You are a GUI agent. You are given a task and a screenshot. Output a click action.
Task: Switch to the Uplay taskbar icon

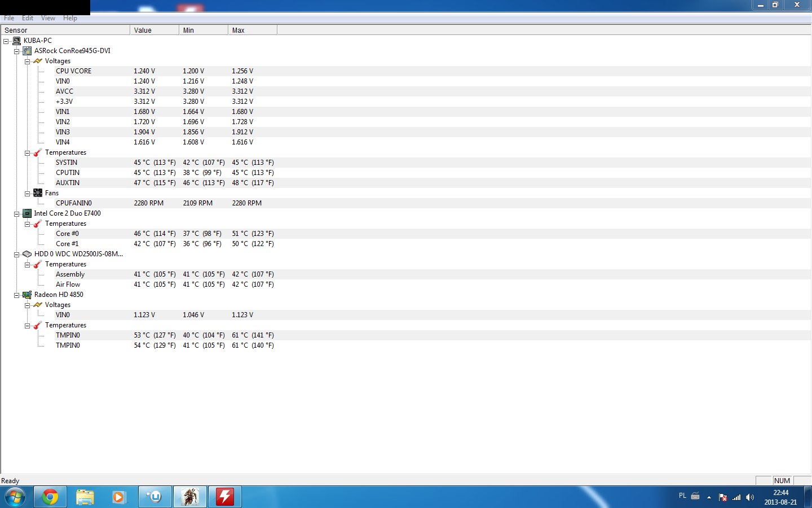(155, 497)
